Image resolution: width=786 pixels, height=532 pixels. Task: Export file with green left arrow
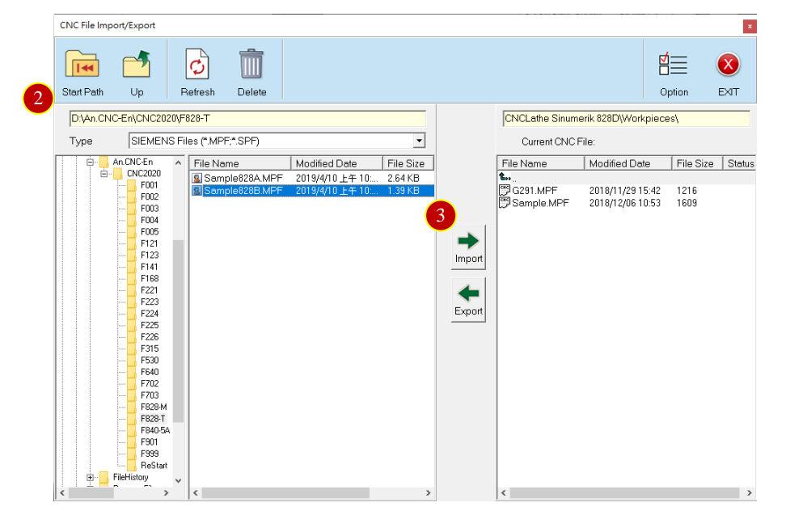pyautogui.click(x=468, y=300)
